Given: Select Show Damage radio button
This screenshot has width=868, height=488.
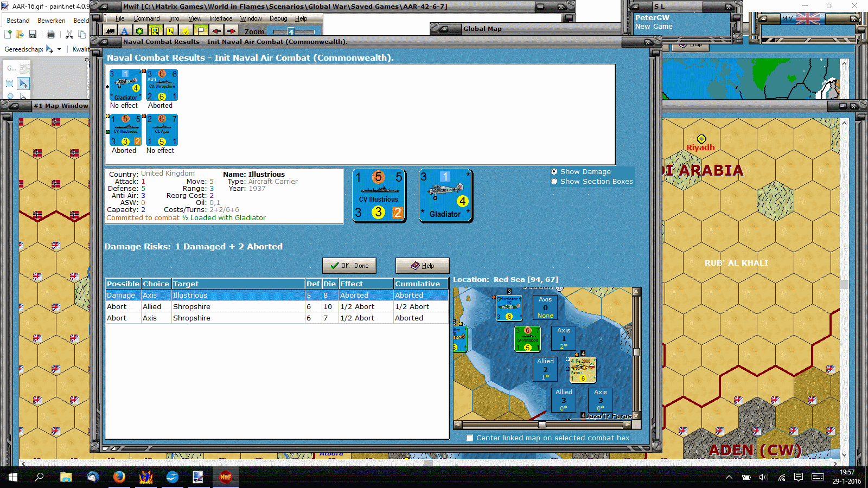Looking at the screenshot, I should 554,172.
